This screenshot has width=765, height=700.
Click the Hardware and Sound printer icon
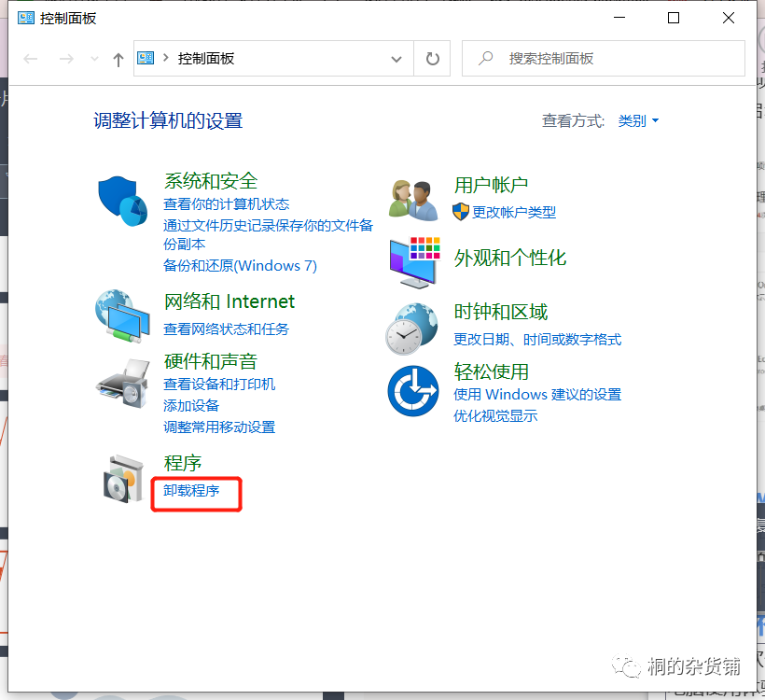coord(122,382)
